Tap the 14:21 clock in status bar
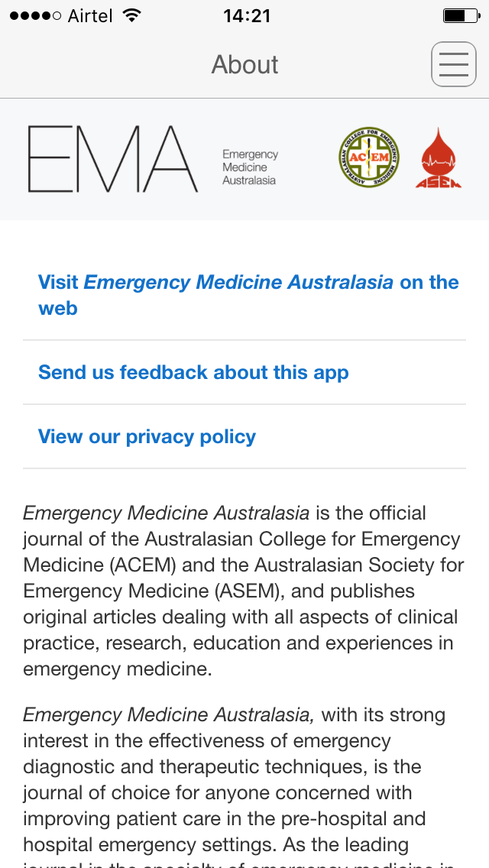489x868 pixels. [247, 15]
